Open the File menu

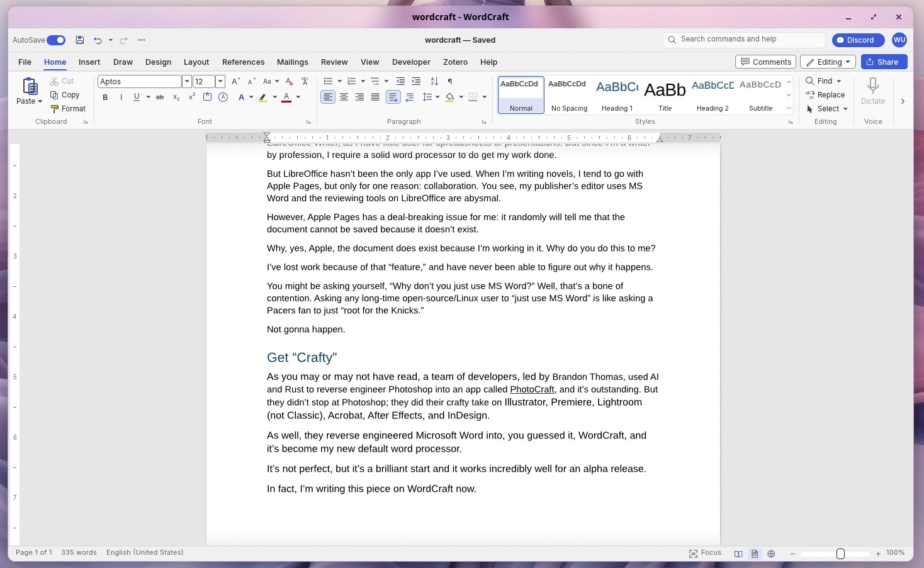click(25, 62)
